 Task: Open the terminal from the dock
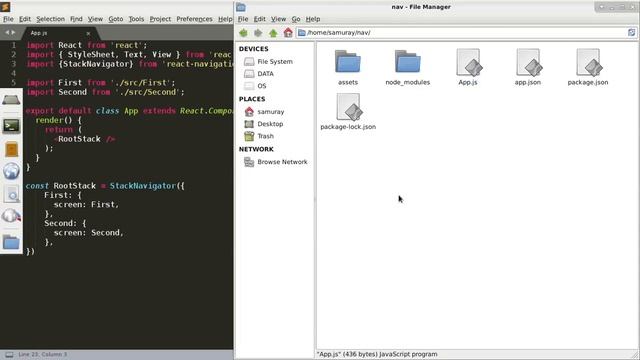pyautogui.click(x=11, y=126)
